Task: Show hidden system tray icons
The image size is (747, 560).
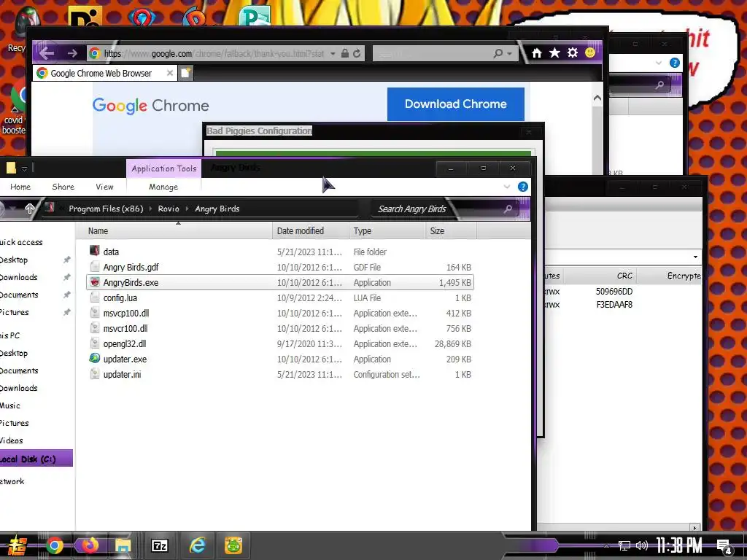Action: (605, 545)
